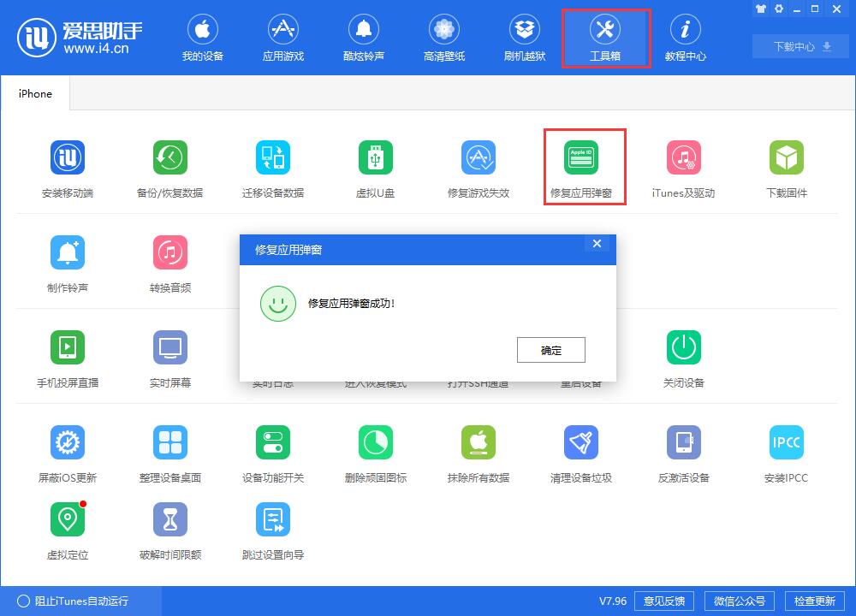This screenshot has width=856, height=616.
Task: Confirm the dialog with 确定
Action: click(x=550, y=349)
